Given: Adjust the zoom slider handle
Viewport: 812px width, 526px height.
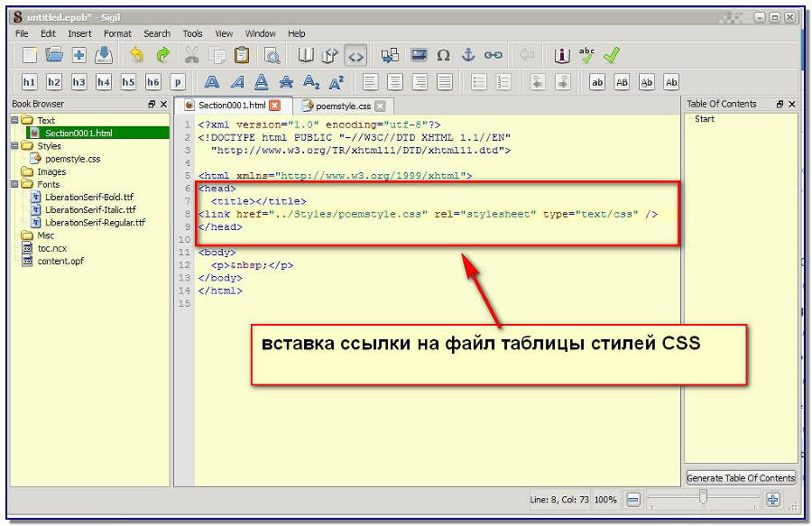Looking at the screenshot, I should [703, 496].
